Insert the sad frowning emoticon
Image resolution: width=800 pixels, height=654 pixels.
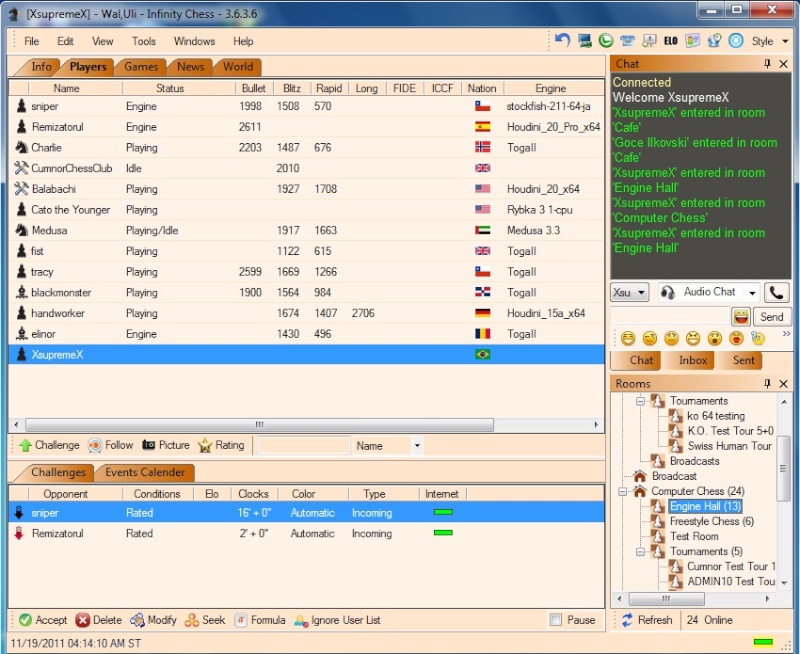(x=671, y=338)
